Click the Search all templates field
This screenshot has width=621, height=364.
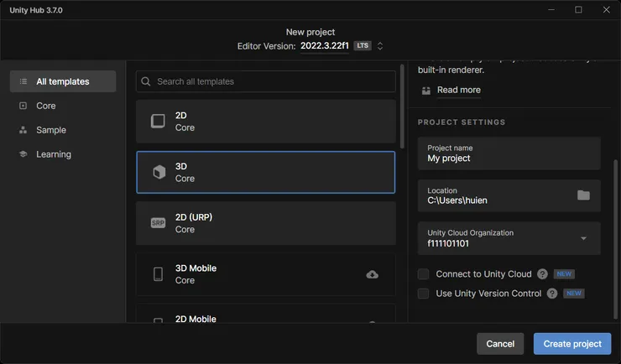(265, 81)
